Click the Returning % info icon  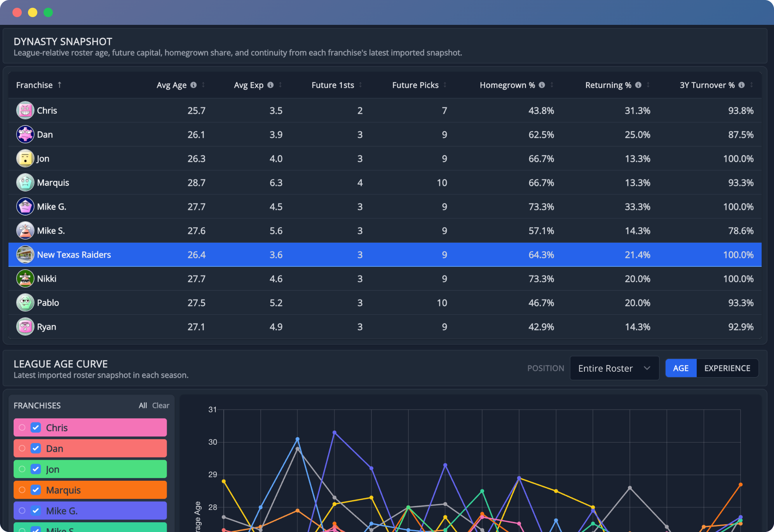(638, 85)
